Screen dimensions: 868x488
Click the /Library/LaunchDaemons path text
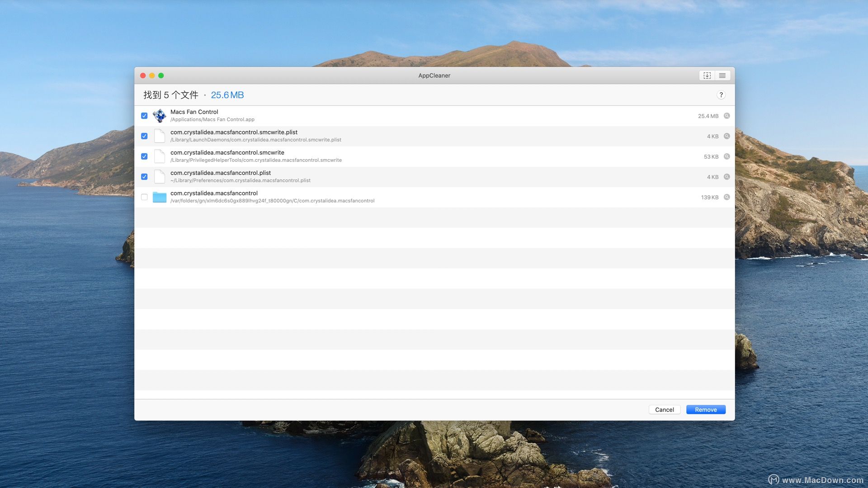[x=256, y=140]
